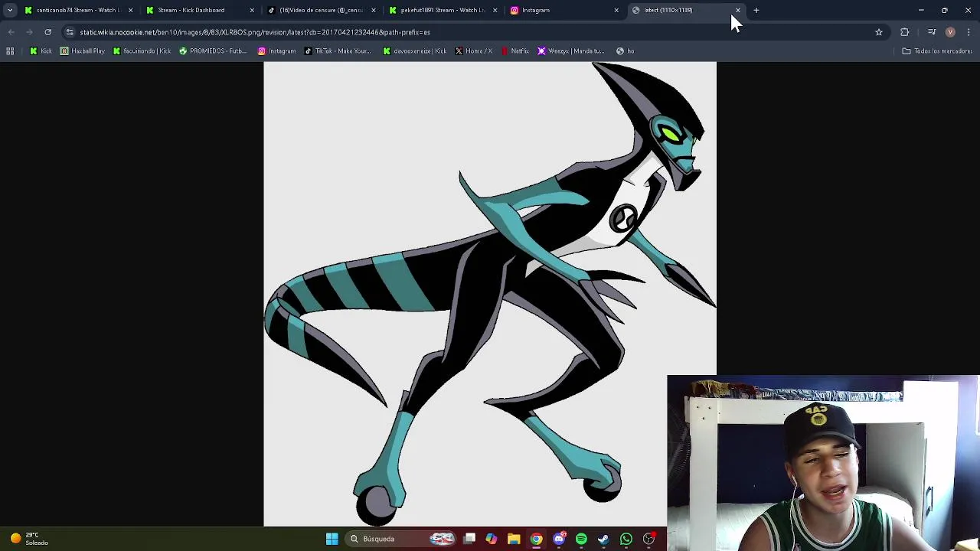Open the davooxeneize | Kick bookmark
The height and width of the screenshot is (551, 980).
(x=414, y=51)
